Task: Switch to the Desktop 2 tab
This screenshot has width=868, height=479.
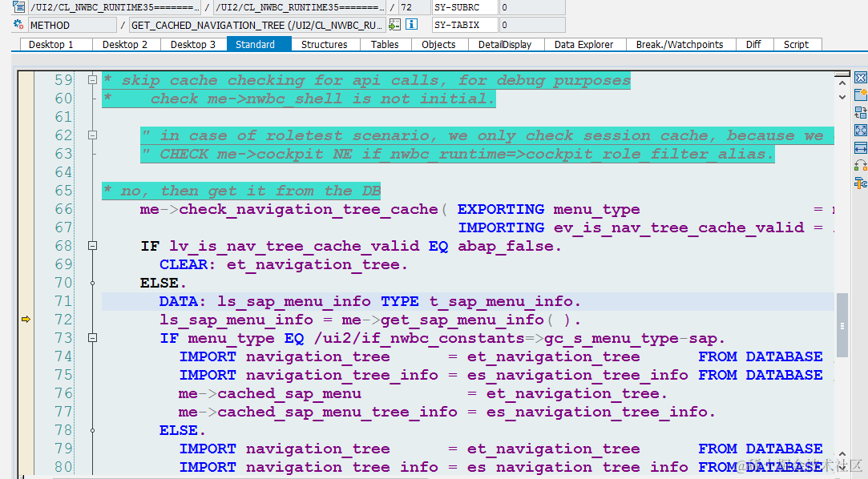Action: (125, 44)
